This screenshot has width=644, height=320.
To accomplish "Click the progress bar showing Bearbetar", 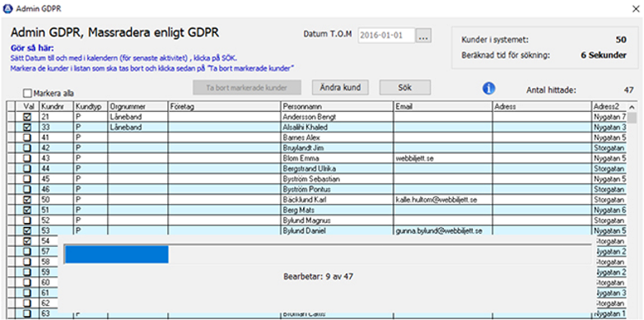I will click(x=328, y=254).
